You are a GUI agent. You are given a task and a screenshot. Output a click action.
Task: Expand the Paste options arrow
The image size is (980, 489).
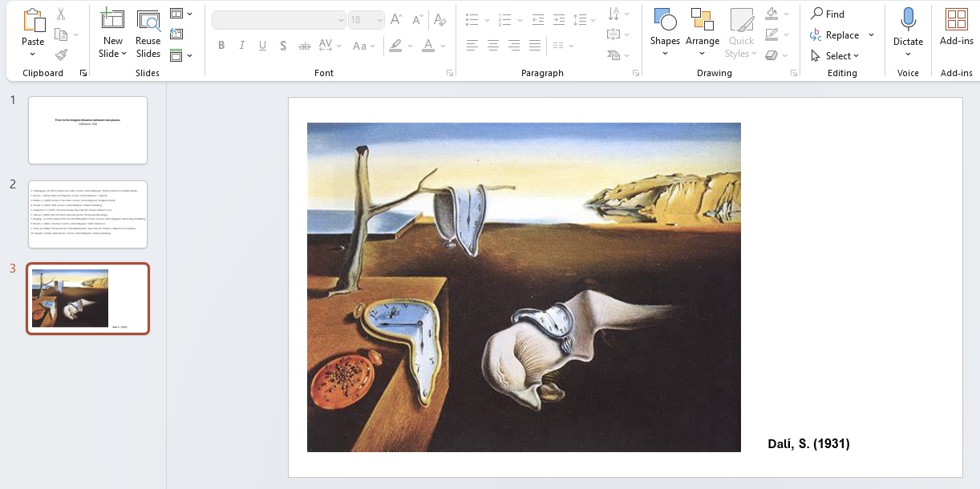33,55
